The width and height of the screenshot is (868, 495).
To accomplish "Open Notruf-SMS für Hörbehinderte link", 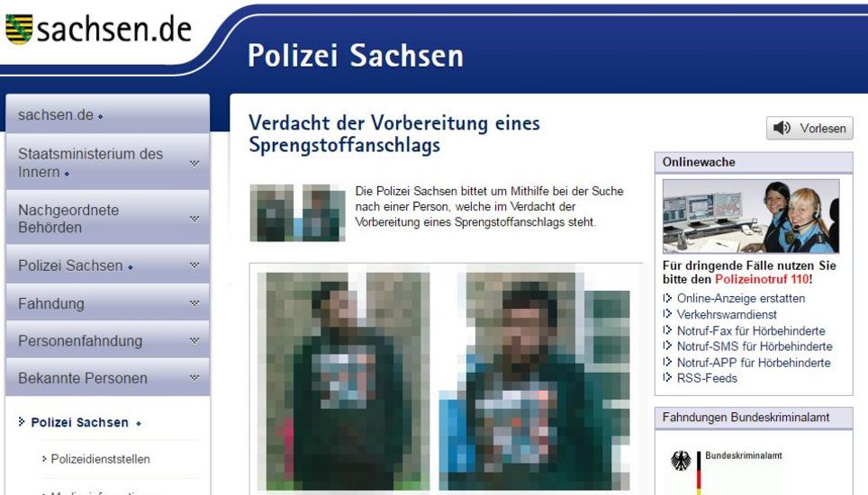I will click(755, 346).
